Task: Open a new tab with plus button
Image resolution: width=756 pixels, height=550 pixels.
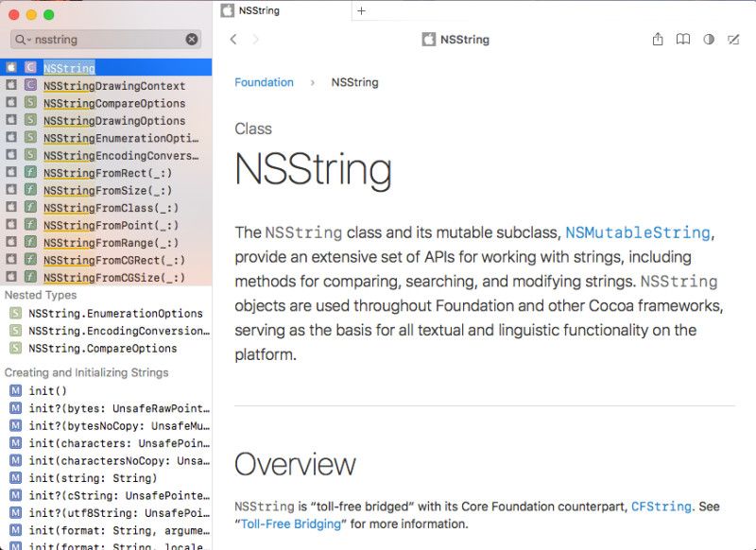Action: (361, 10)
